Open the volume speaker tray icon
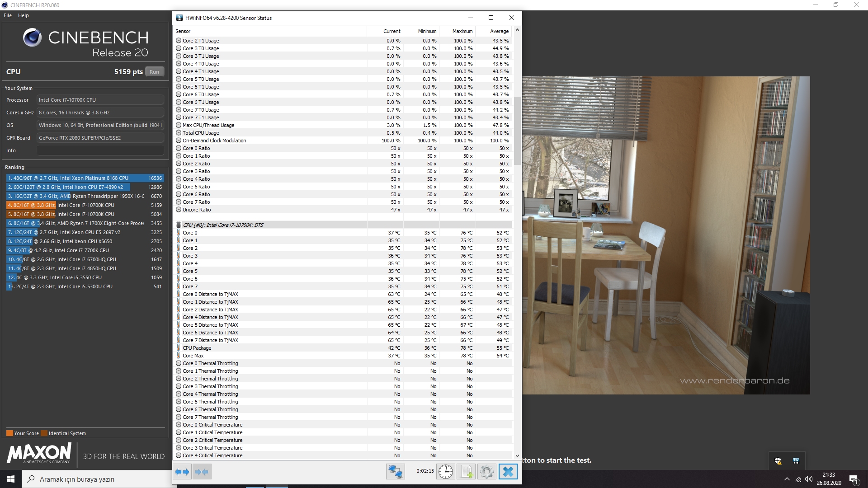Viewport: 868px width, 488px height. point(809,479)
